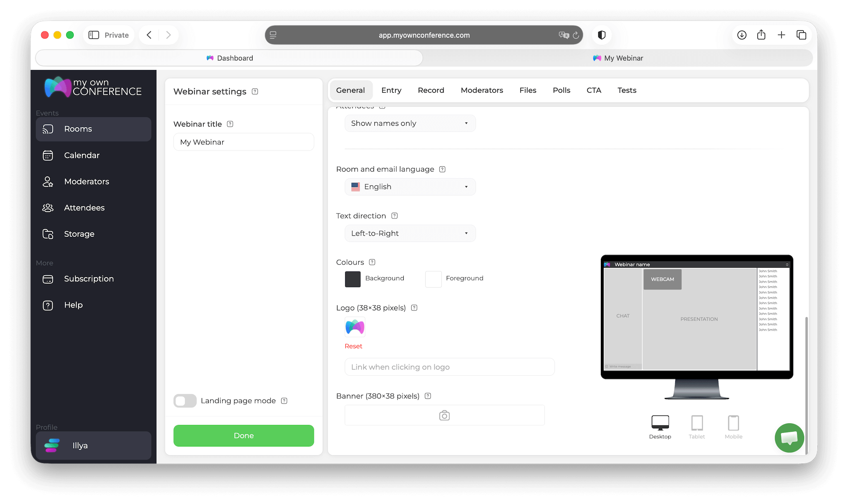Open the Calendar sidebar icon
848x504 pixels.
(x=48, y=155)
